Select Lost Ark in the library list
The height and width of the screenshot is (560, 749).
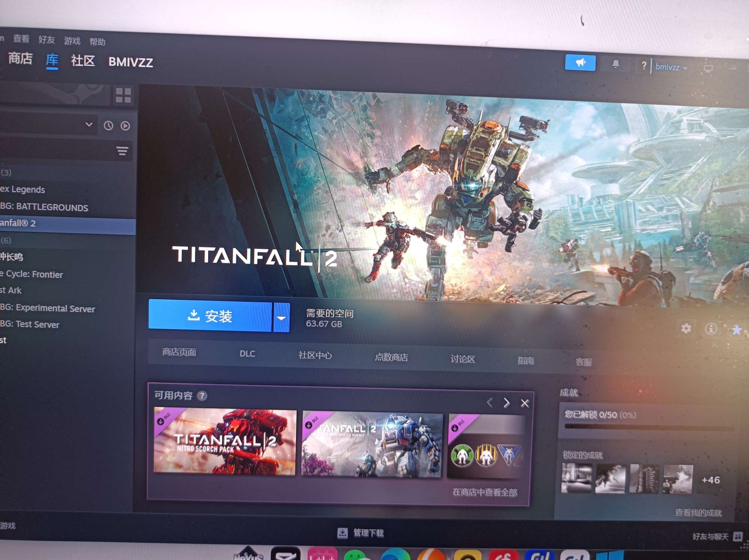pos(67,290)
